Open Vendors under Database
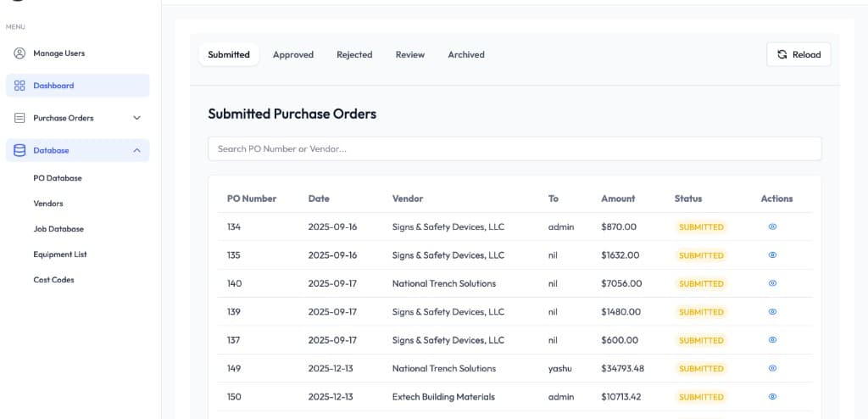The width and height of the screenshot is (868, 419). 48,204
